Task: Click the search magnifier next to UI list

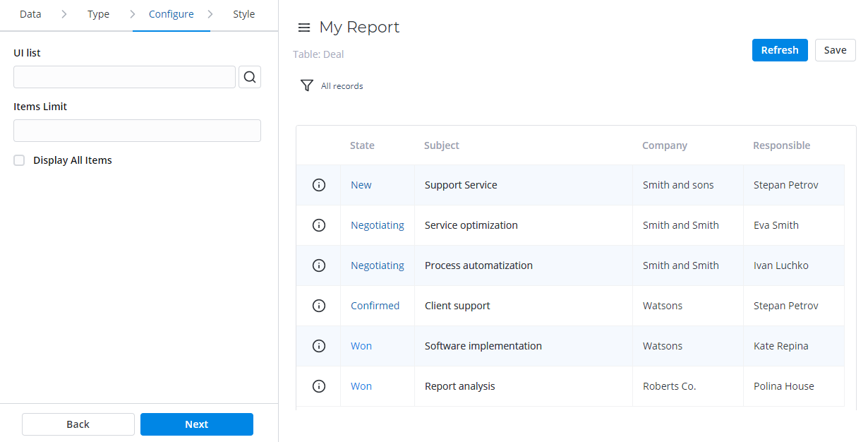Action: click(x=250, y=77)
